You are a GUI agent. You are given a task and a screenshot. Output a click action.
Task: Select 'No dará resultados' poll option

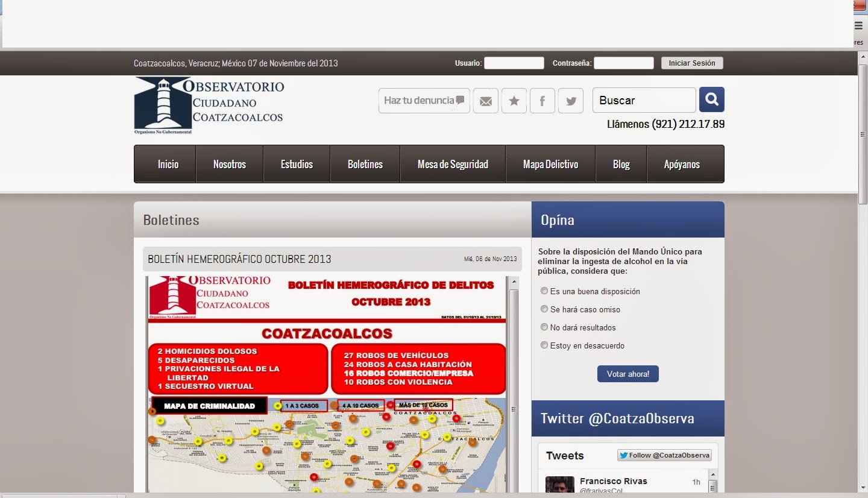pyautogui.click(x=545, y=327)
